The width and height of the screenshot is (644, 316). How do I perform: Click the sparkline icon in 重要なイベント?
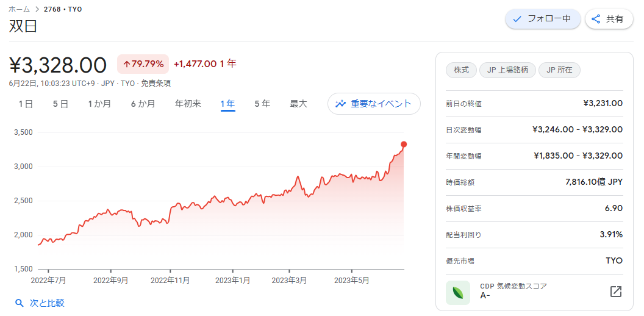(340, 104)
